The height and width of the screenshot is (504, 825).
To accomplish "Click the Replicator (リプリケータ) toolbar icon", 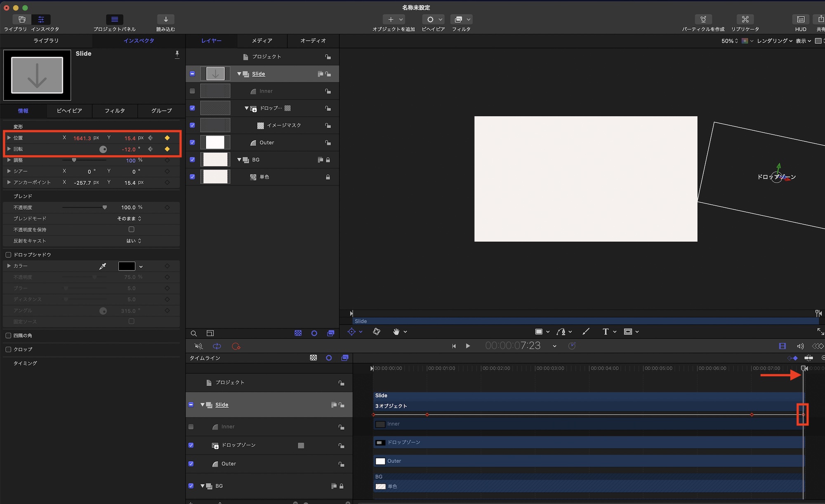I will (745, 19).
